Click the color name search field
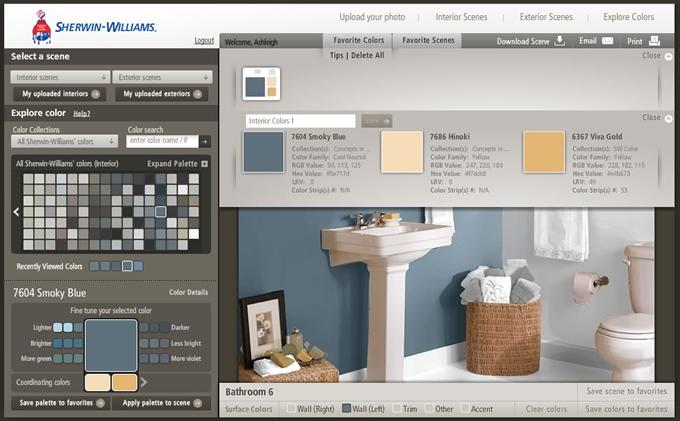The image size is (680, 421). pyautogui.click(x=162, y=141)
